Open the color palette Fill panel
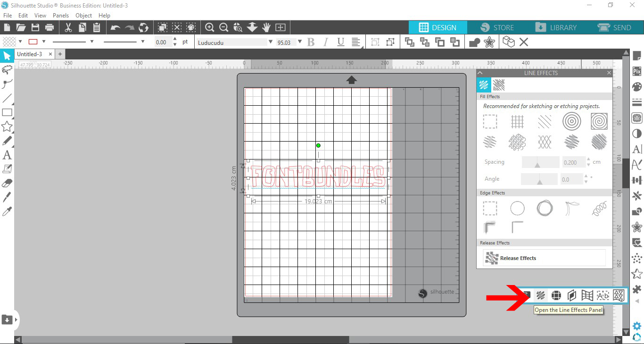Viewport: 644px width, 344px height. pos(637,87)
